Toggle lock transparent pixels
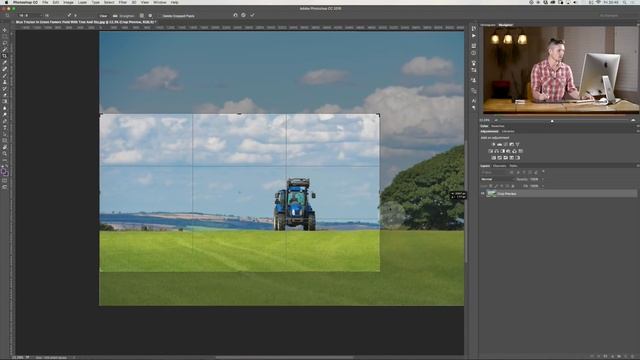Viewport: 640px width, 360px height. pyautogui.click(x=491, y=186)
